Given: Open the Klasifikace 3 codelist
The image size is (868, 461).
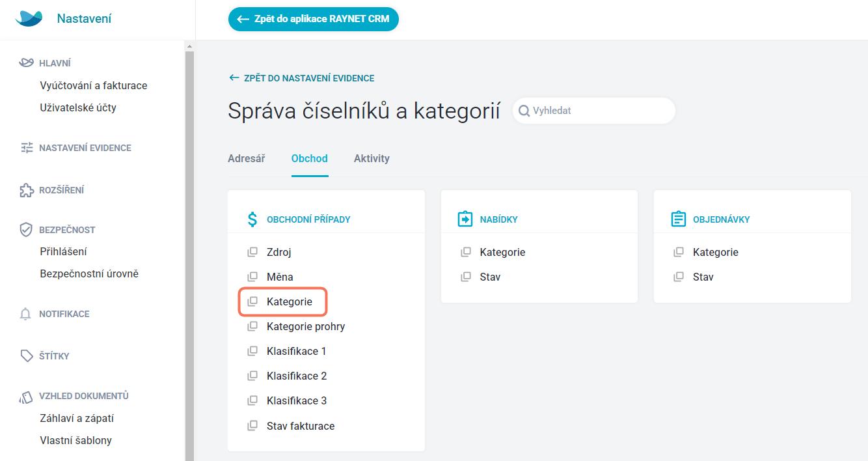Looking at the screenshot, I should click(x=297, y=400).
